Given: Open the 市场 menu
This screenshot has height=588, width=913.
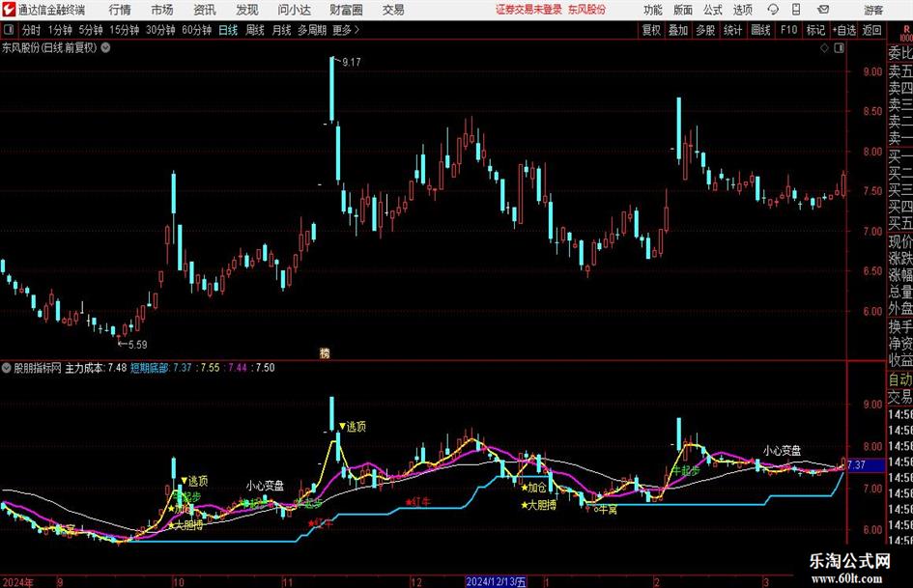Looking at the screenshot, I should click(x=162, y=10).
